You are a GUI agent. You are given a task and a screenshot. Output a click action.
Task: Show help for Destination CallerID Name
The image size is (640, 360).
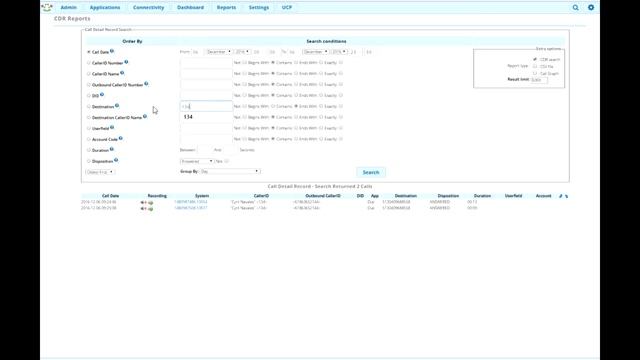[x=145, y=116]
